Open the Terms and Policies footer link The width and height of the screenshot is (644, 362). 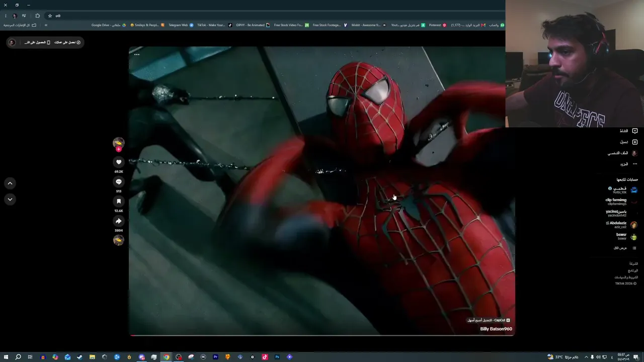626,277
